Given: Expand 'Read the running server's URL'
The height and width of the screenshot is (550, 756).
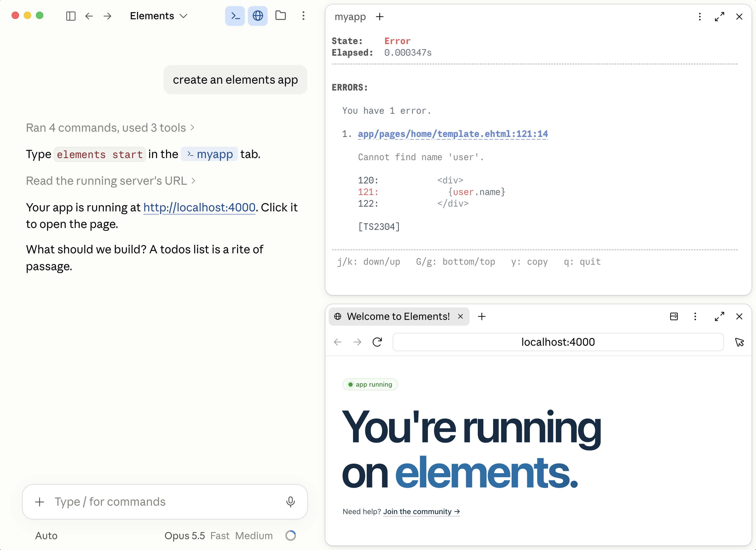Looking at the screenshot, I should [x=111, y=181].
